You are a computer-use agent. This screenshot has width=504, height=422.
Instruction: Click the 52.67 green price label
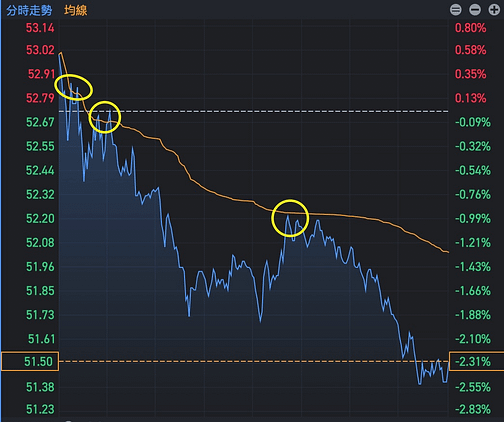[x=40, y=122]
